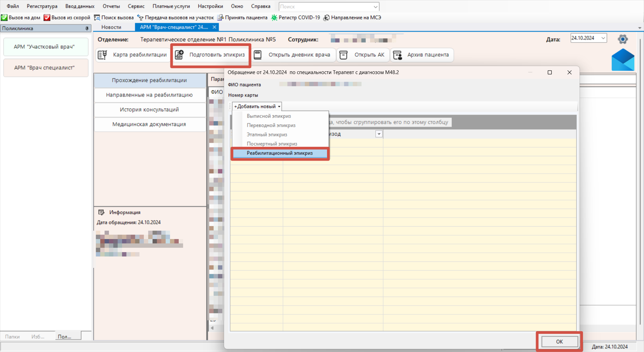Expand the search box dropdown arrow
This screenshot has height=352, width=644.
pos(376,7)
